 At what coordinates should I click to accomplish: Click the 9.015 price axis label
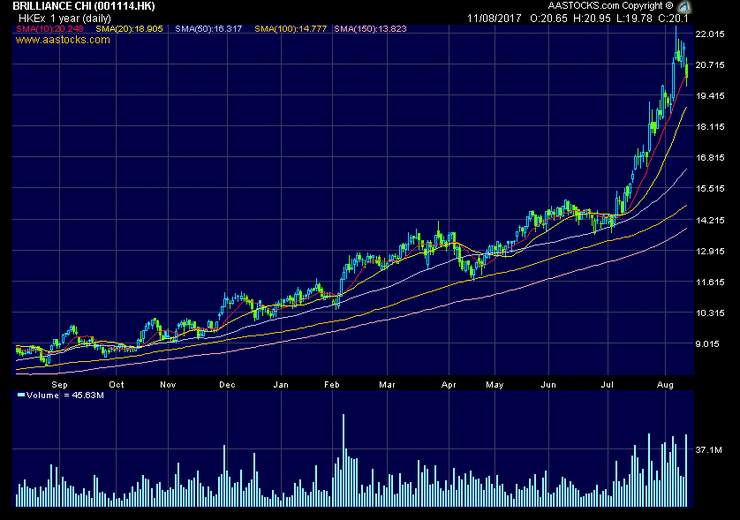point(707,344)
